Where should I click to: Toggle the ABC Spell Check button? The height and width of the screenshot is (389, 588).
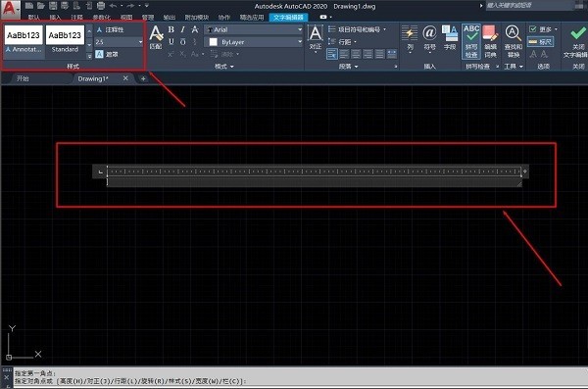pyautogui.click(x=471, y=41)
